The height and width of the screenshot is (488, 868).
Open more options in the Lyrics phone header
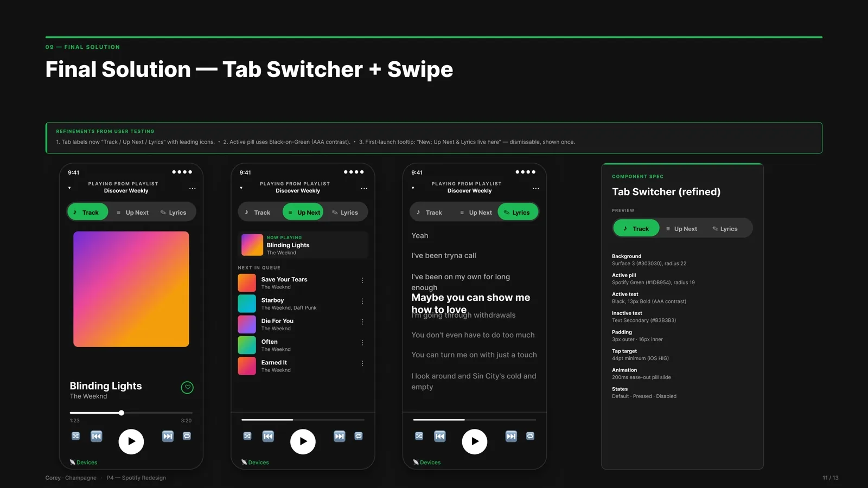(x=535, y=188)
